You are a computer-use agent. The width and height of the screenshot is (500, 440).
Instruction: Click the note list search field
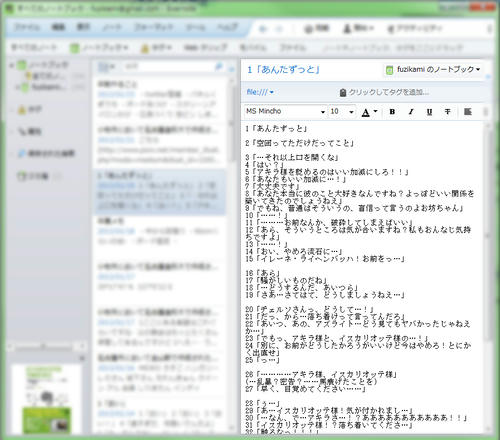(168, 67)
